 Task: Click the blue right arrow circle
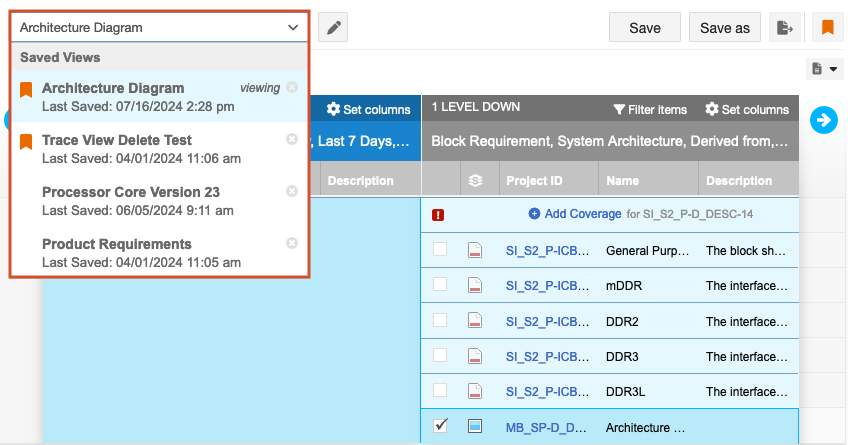pos(824,120)
